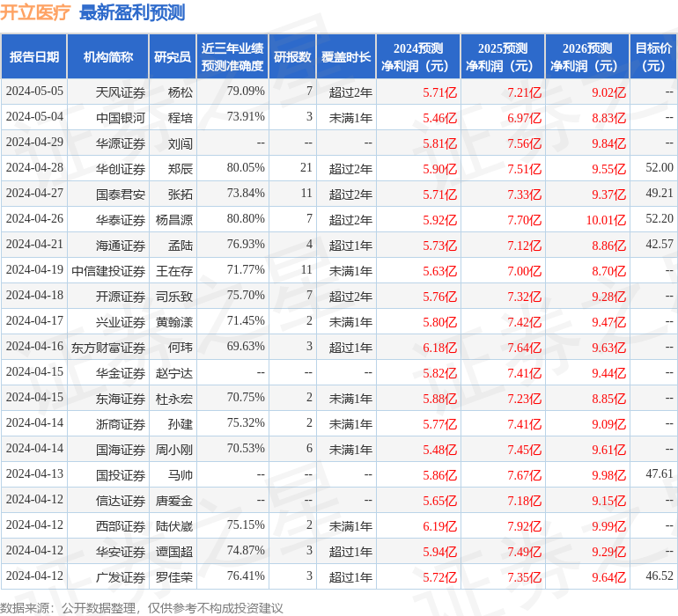Click the 46.52 target price
The width and height of the screenshot is (678, 616).
click(x=660, y=576)
